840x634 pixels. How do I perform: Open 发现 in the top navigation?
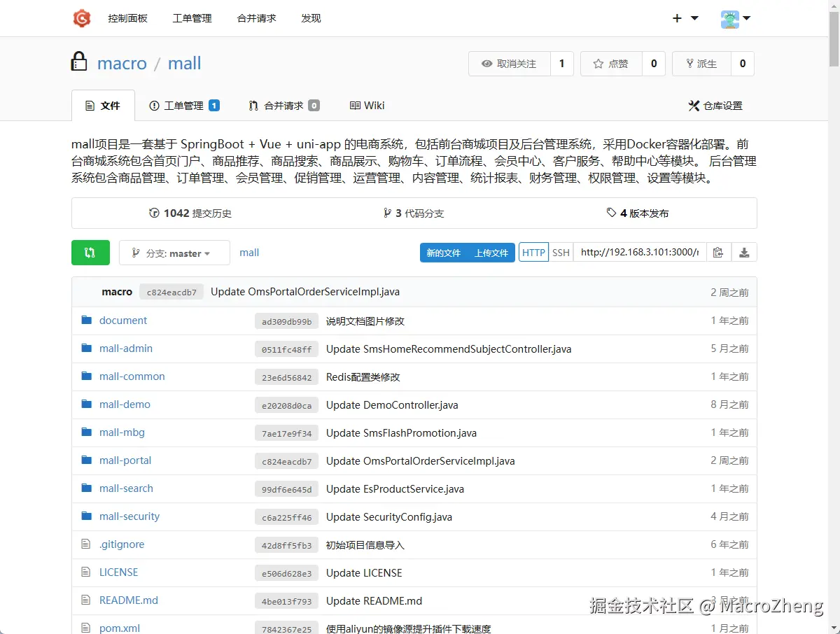tap(311, 18)
